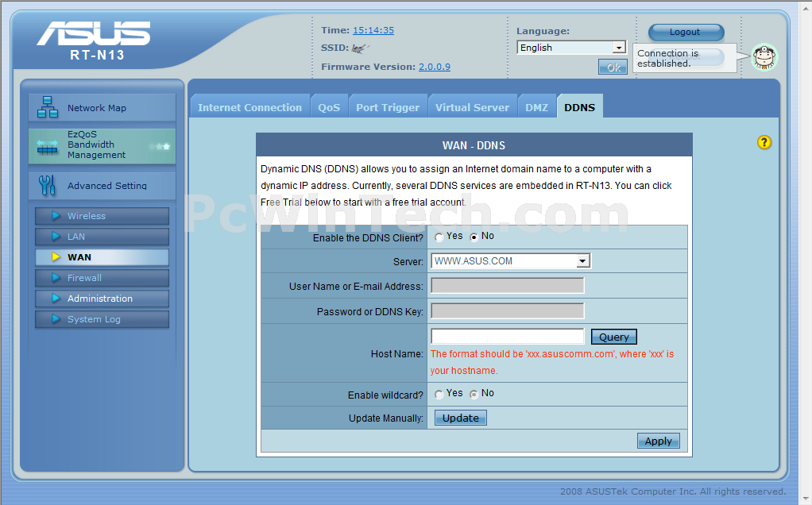The image size is (812, 505).
Task: Open the Network Map icon
Action: tap(48, 107)
